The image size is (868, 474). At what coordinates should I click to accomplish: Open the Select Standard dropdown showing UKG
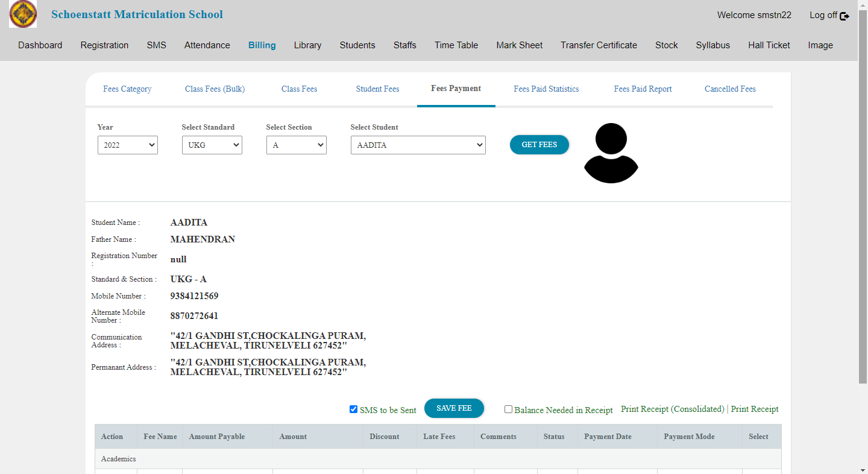pos(212,145)
